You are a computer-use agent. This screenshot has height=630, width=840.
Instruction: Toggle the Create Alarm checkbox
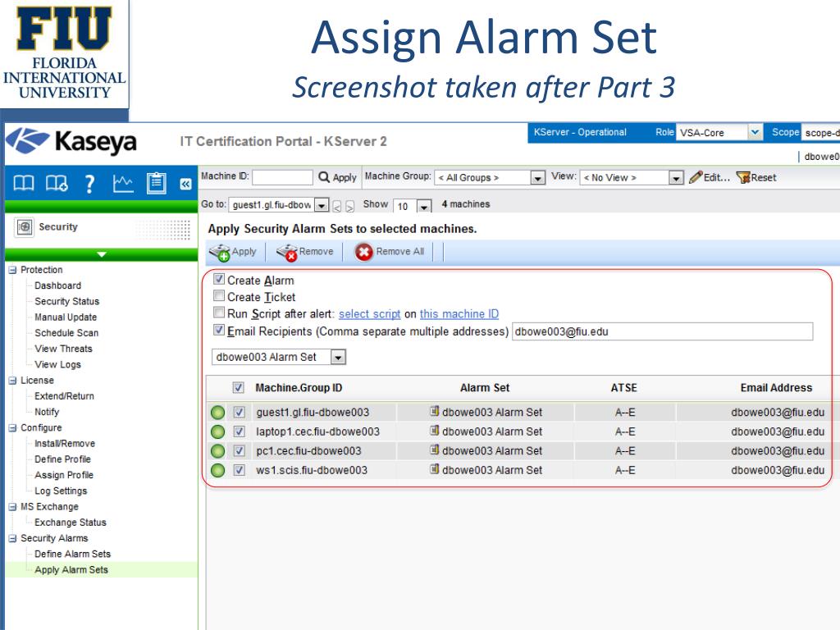tap(218, 279)
